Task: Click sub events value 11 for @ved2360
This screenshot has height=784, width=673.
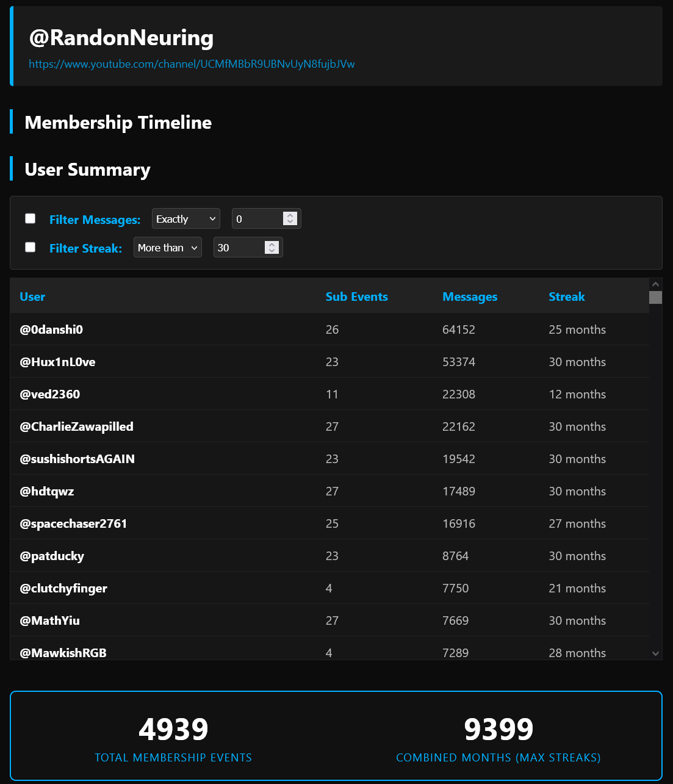Action: click(332, 394)
